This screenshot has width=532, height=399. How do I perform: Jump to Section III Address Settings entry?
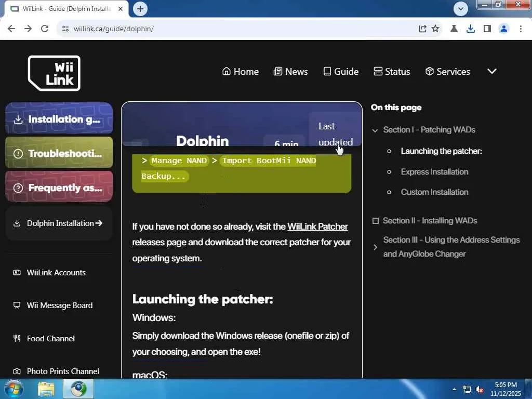(451, 247)
